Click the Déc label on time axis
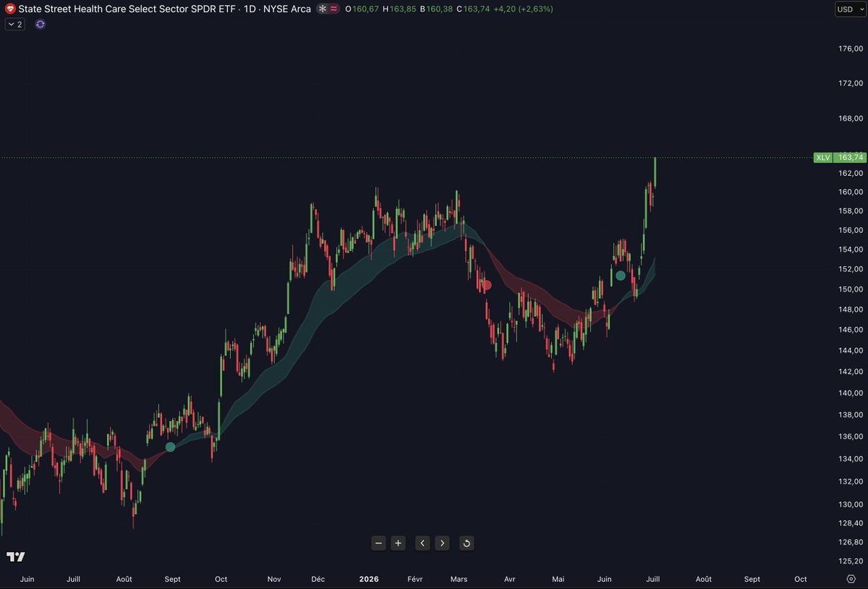Screen dimensions: 868x589 [318, 579]
